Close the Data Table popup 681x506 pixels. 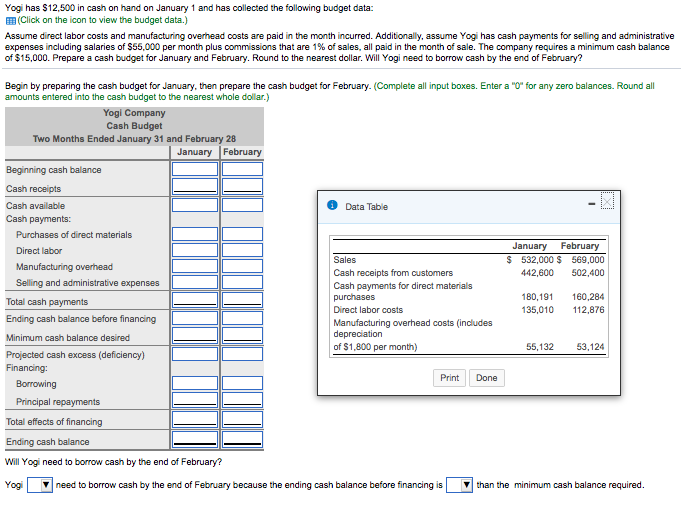(607, 201)
